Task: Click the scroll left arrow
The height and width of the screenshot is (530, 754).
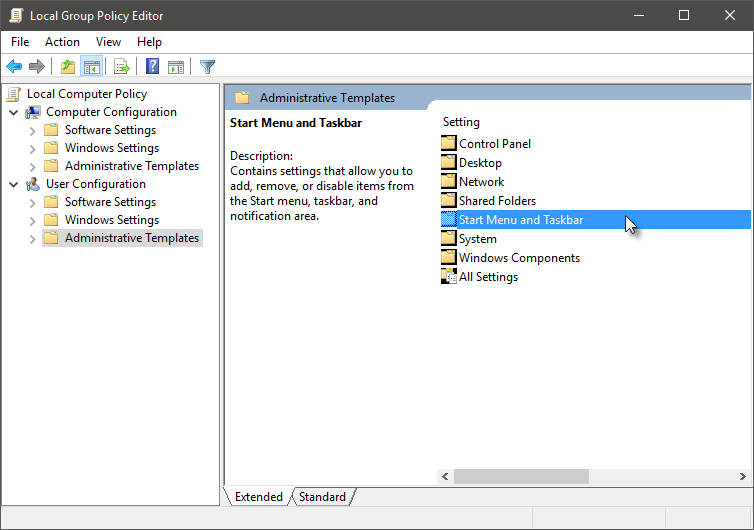Action: (445, 476)
